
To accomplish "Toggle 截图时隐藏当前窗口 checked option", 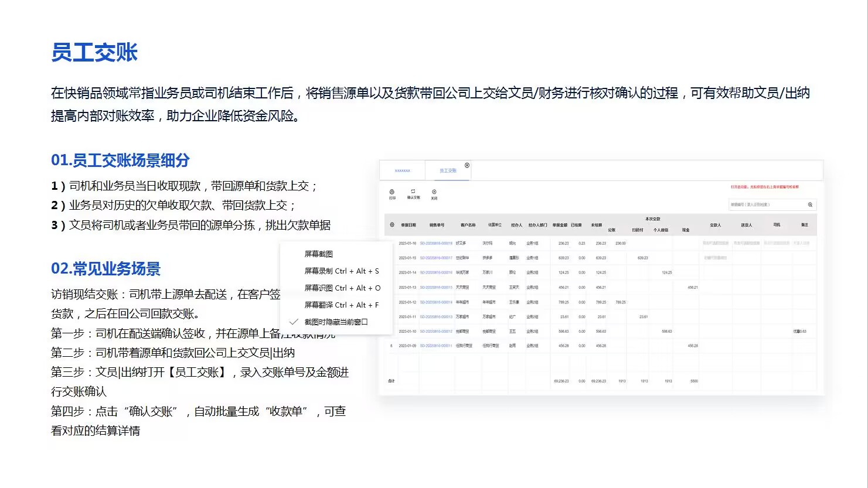I will 336,322.
